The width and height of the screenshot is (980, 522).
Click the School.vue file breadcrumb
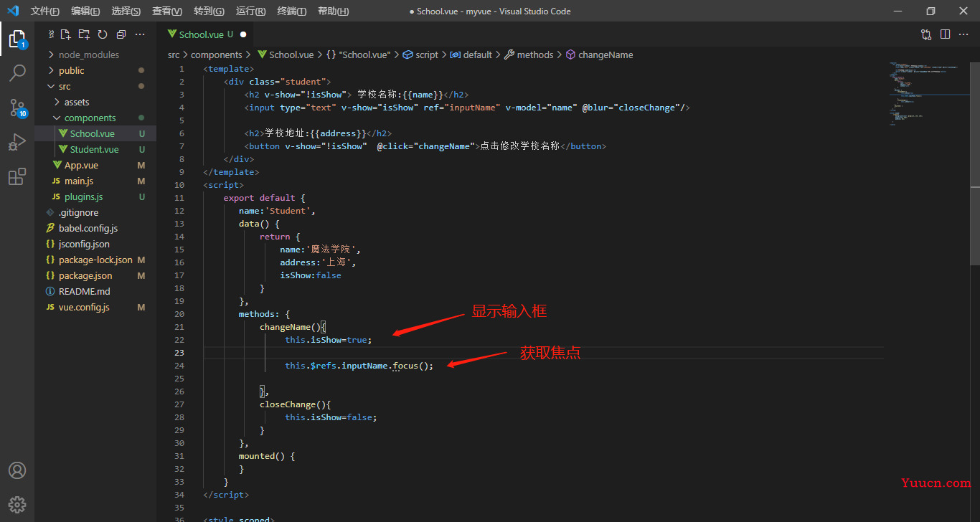286,54
